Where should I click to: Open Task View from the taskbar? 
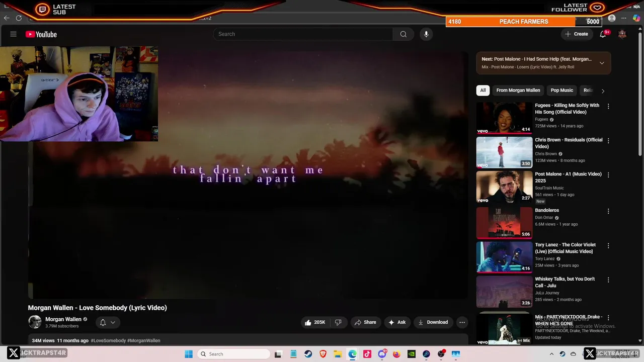coord(278,354)
